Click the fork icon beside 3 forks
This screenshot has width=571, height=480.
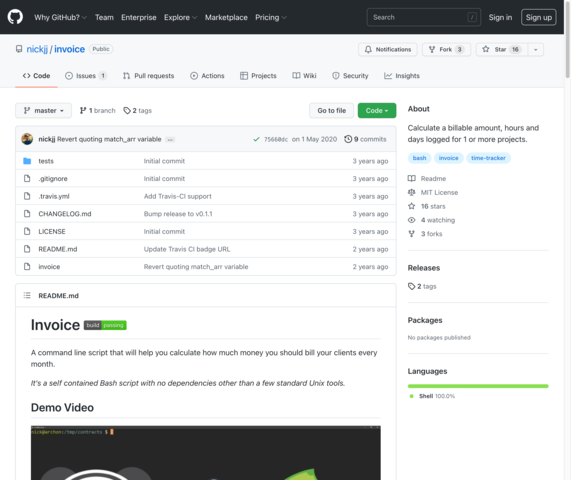[x=411, y=234]
